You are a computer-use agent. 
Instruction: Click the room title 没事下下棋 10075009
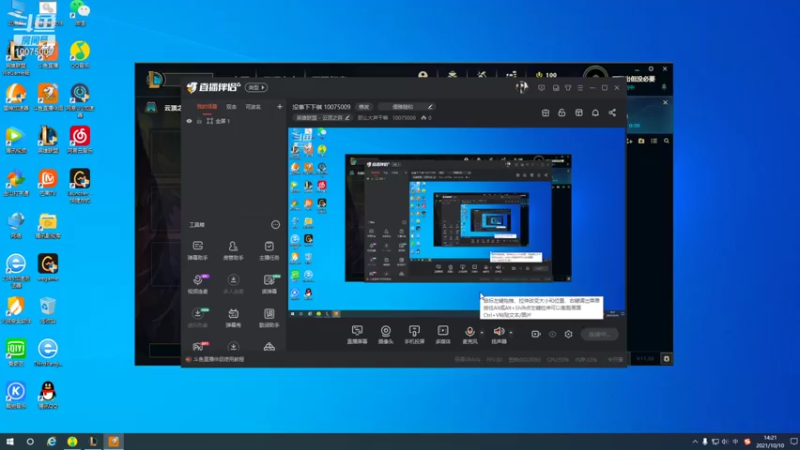pos(321,107)
